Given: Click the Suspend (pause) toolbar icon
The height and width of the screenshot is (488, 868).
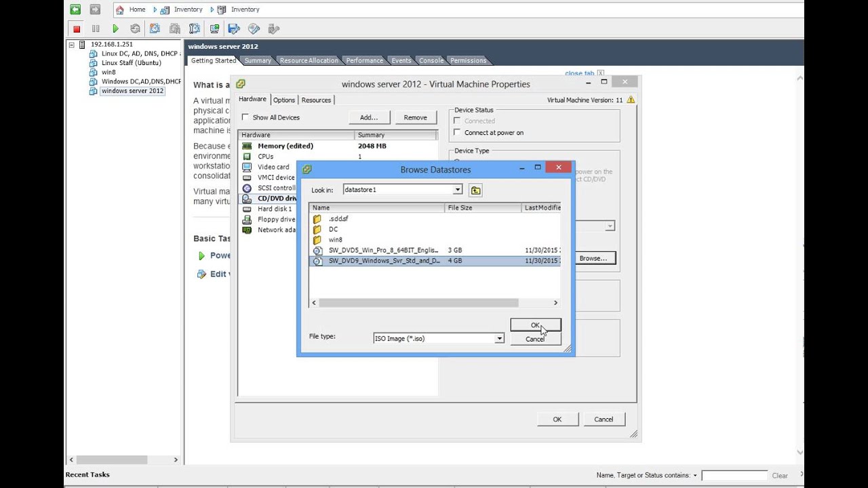Looking at the screenshot, I should (96, 28).
